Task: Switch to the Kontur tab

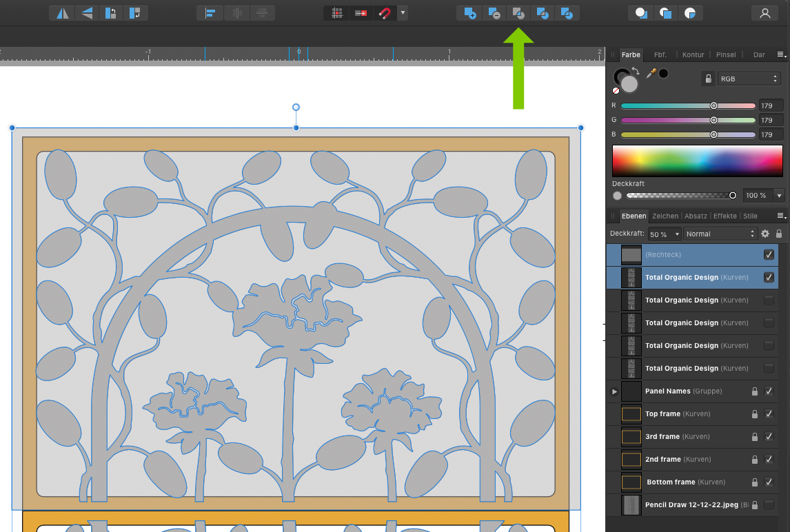Action: pos(693,54)
